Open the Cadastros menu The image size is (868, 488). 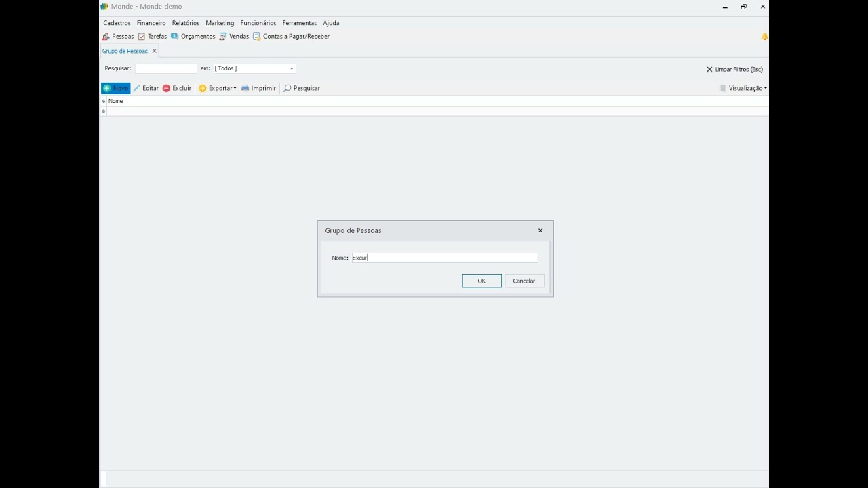pos(117,23)
